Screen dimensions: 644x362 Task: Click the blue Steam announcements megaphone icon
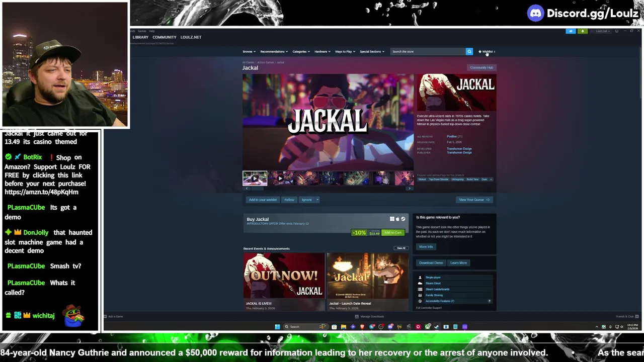point(571,31)
